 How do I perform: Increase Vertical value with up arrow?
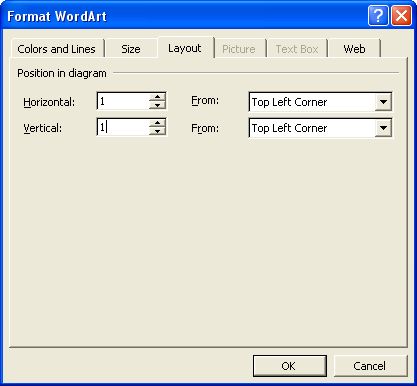157,123
